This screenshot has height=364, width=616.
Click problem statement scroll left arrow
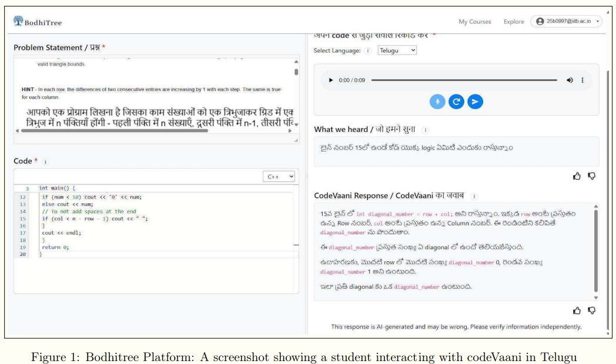point(17,130)
